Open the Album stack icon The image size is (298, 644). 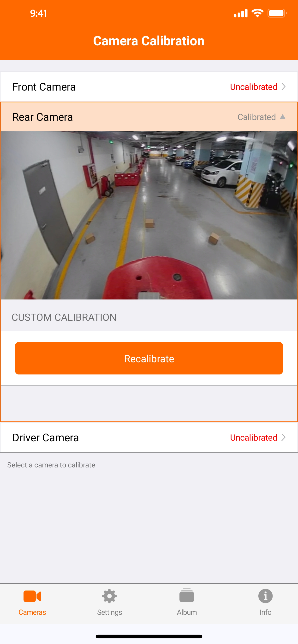pyautogui.click(x=187, y=595)
